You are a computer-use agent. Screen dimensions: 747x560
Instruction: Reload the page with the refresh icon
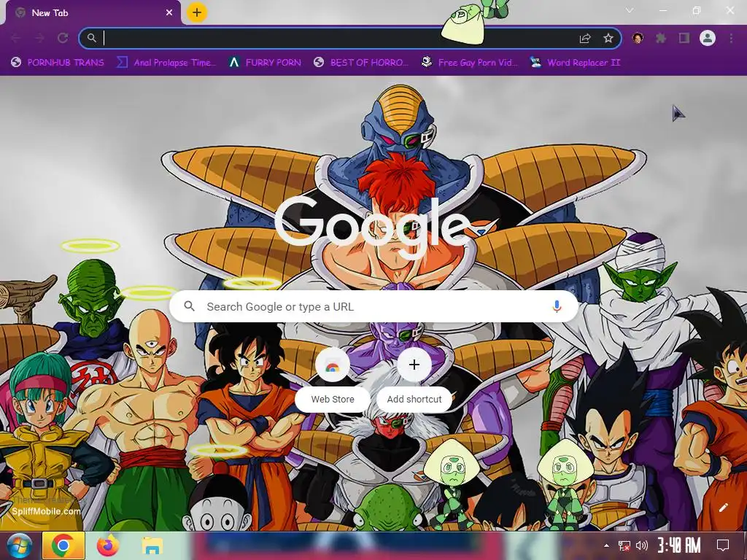tap(63, 38)
